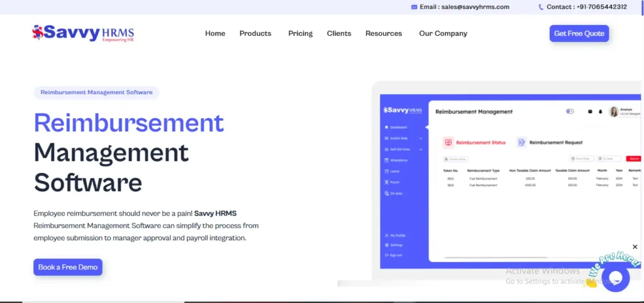Click the bold Savvy HRMS text in paragraph
This screenshot has height=303, width=644.
(215, 214)
